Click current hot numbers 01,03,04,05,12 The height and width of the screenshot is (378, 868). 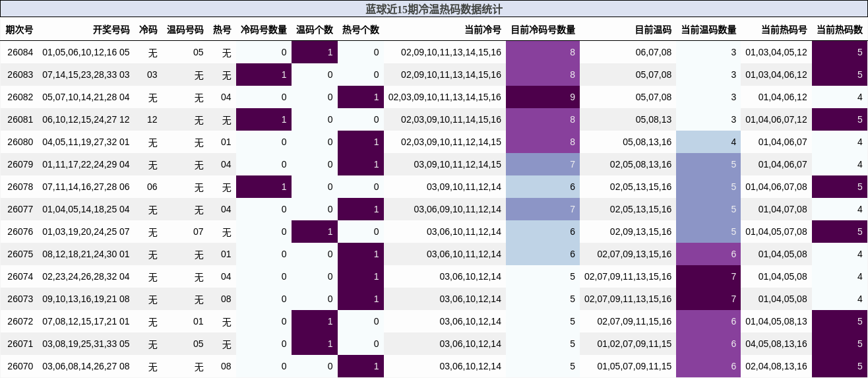[776, 52]
